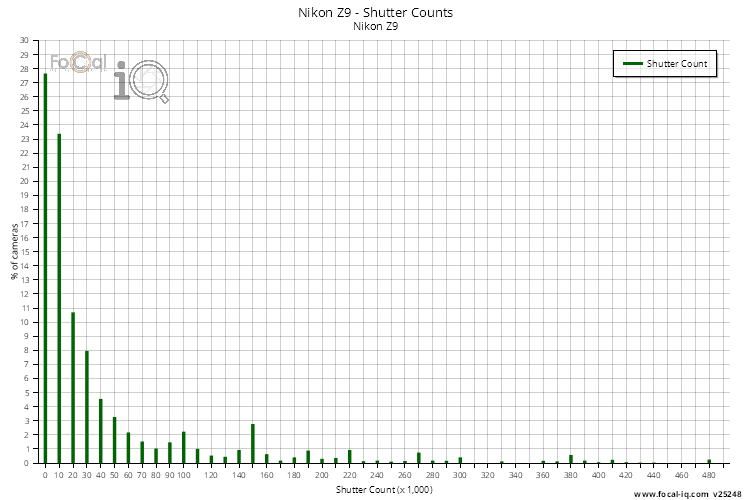Click the '70' label on the x-axis

point(142,475)
